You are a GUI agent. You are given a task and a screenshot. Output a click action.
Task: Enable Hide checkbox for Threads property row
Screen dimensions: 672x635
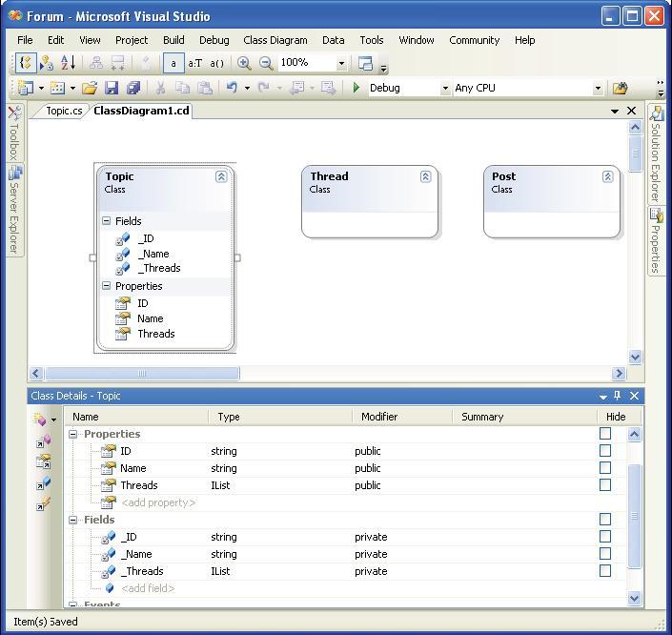[604, 485]
